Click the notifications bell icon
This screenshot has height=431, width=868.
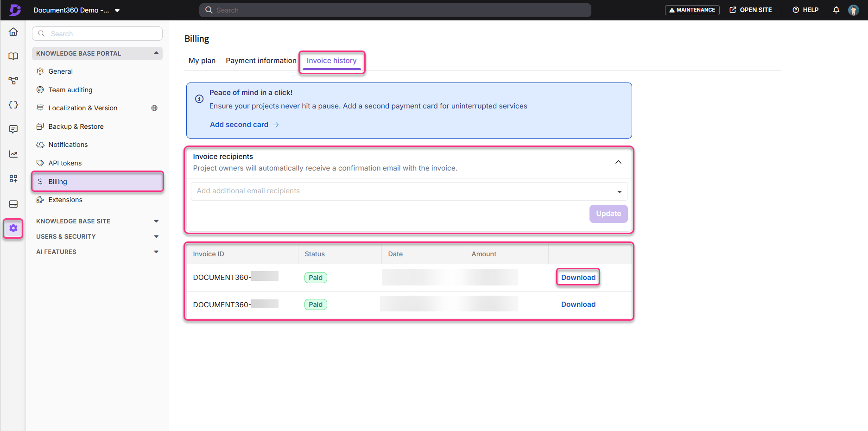point(836,10)
